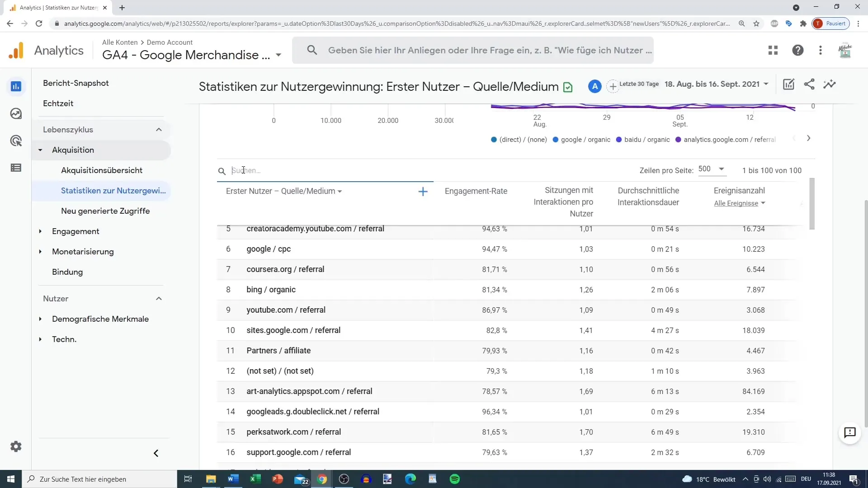Add a comparison with the plus circle
868x488 pixels.
tap(613, 86)
